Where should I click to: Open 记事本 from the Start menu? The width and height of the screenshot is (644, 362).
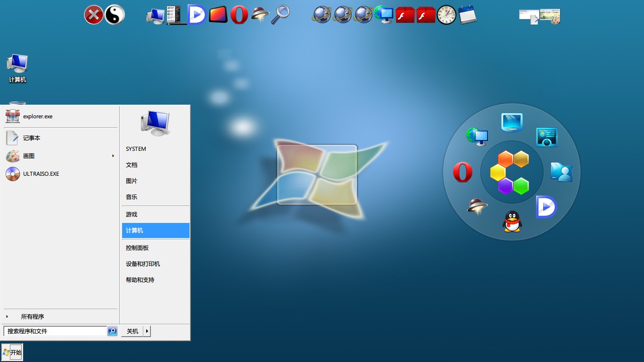click(61, 138)
